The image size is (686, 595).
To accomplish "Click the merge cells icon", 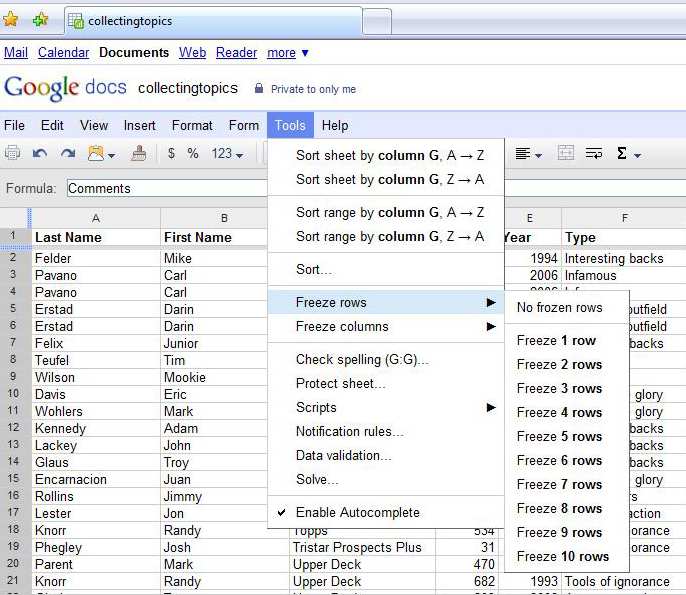I will [x=566, y=153].
